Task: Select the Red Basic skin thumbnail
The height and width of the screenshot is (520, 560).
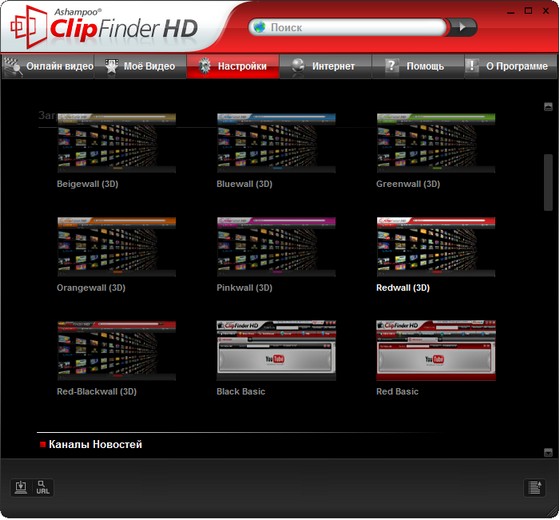Action: pyautogui.click(x=436, y=351)
